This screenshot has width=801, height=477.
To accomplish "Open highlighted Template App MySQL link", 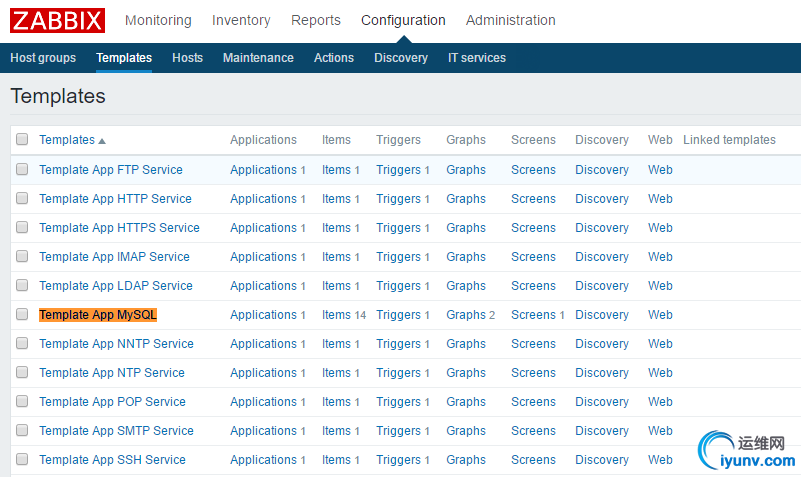I will pos(98,315).
